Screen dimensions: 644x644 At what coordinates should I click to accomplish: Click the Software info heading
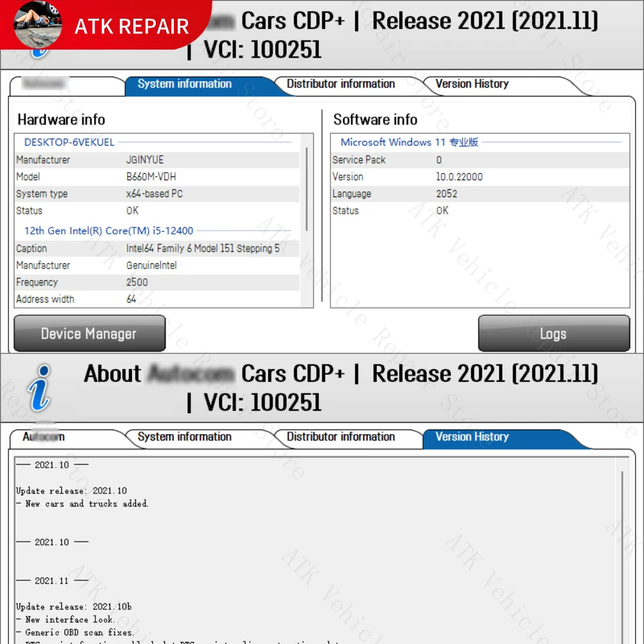(x=375, y=120)
